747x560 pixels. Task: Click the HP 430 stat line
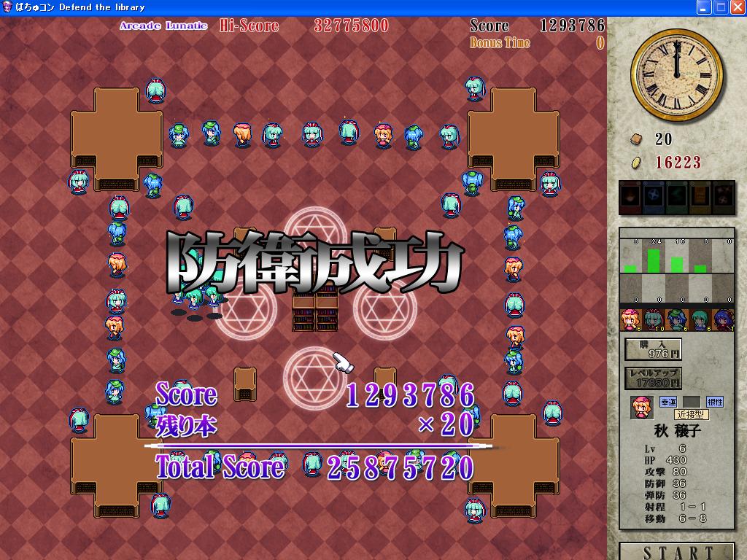(665, 460)
